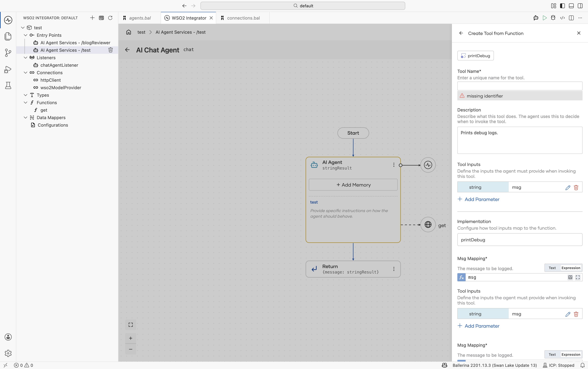588x369 pixels.
Task: Click the model provider circle node
Action: click(x=428, y=165)
